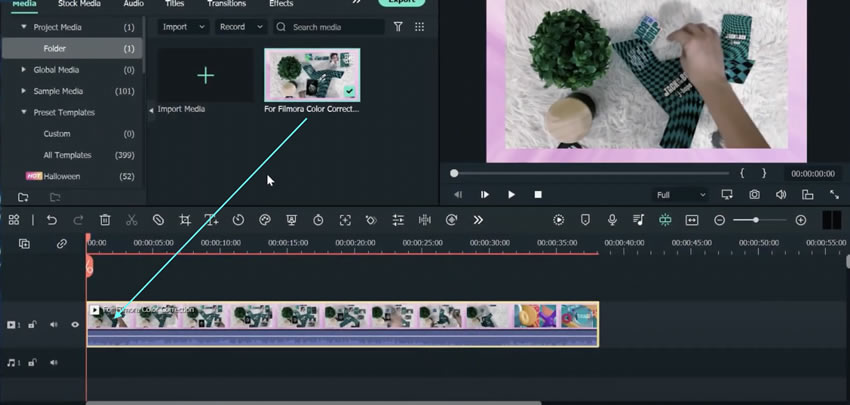Undo the last edit
Viewport: 850px width, 405px height.
[51, 220]
